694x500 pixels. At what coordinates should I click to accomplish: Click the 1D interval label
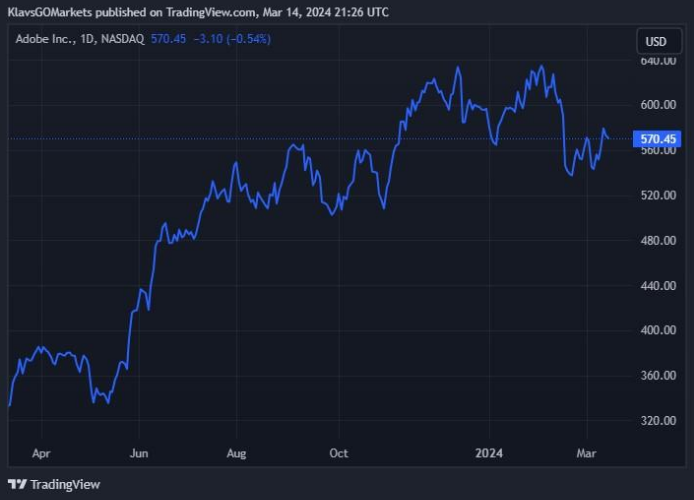87,39
